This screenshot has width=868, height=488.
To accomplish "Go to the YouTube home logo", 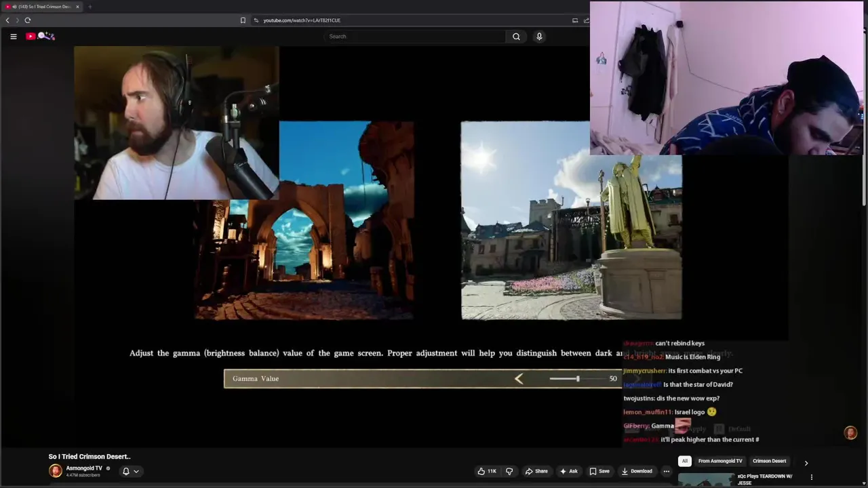I will pyautogui.click(x=40, y=36).
